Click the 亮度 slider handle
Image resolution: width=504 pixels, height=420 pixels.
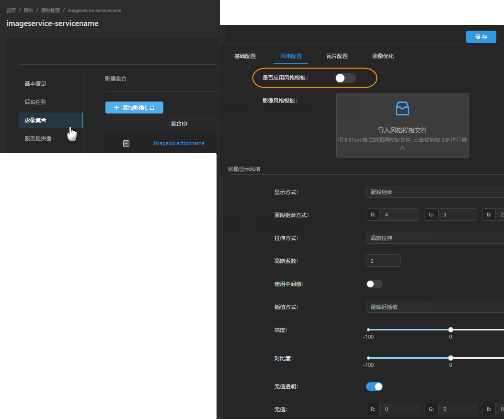coord(450,329)
